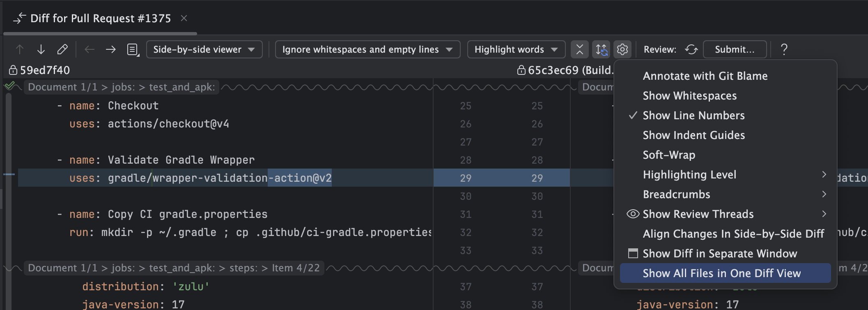Open the file list icon
This screenshot has width=868, height=310.
click(x=133, y=50)
